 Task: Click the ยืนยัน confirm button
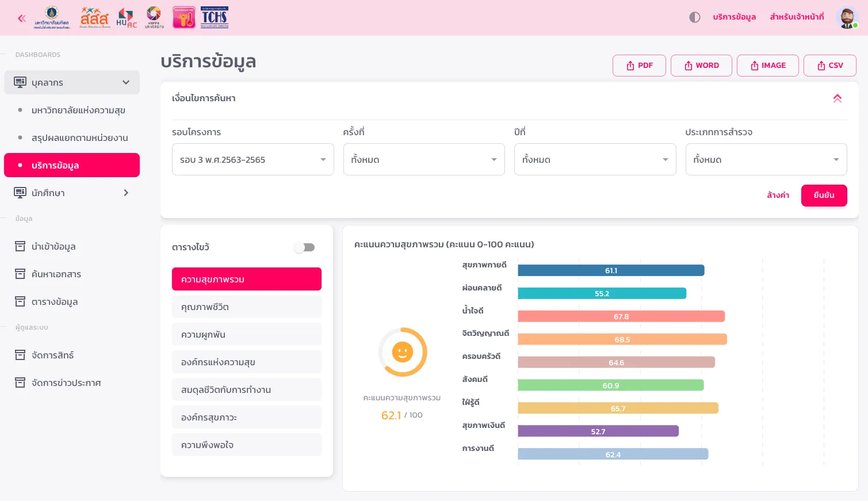point(824,196)
